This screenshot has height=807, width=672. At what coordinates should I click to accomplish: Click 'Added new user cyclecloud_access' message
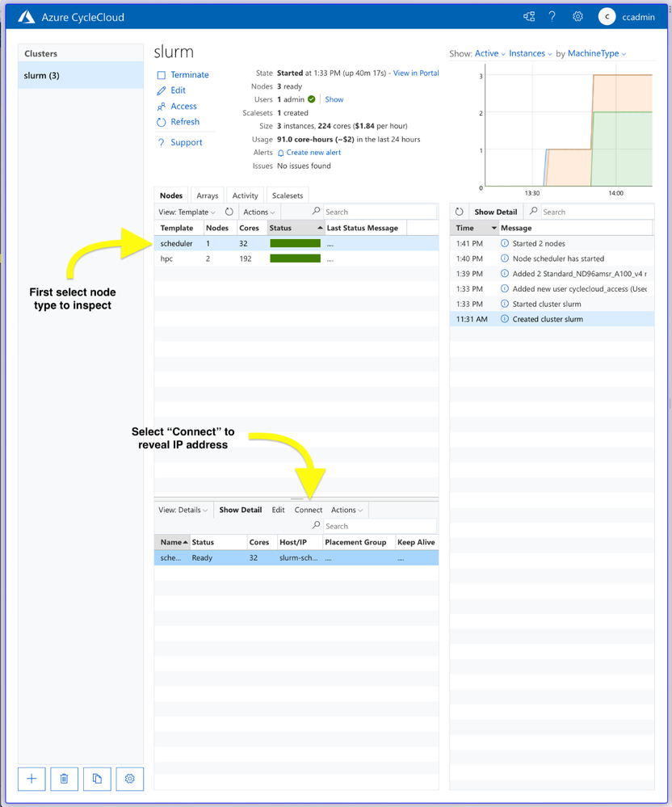579,288
